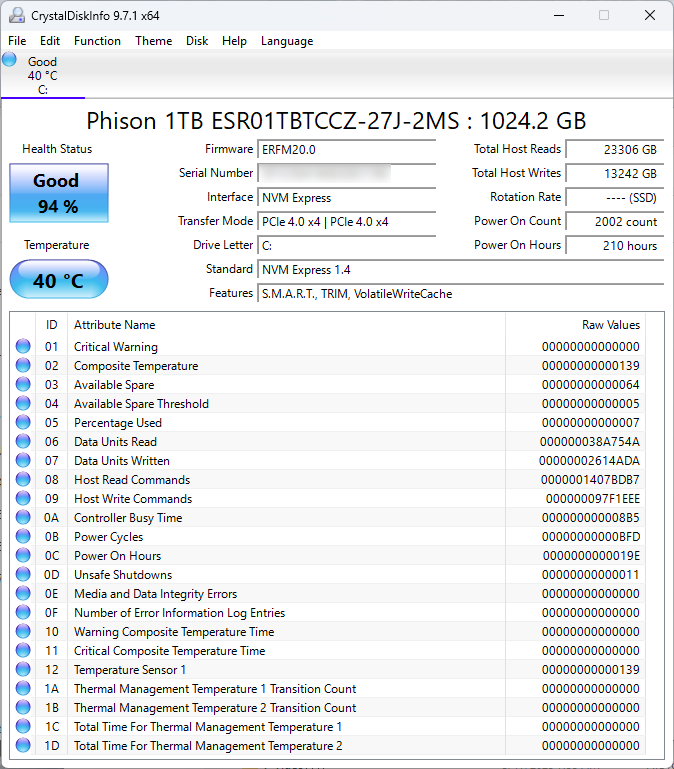Click the status orb for Power On Hours attribute
The height and width of the screenshot is (769, 674).
pos(23,555)
